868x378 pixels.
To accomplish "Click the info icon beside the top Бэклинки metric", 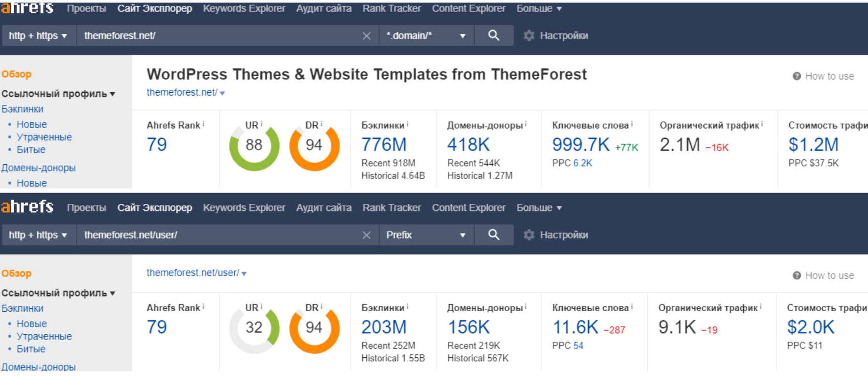I will click(x=407, y=124).
